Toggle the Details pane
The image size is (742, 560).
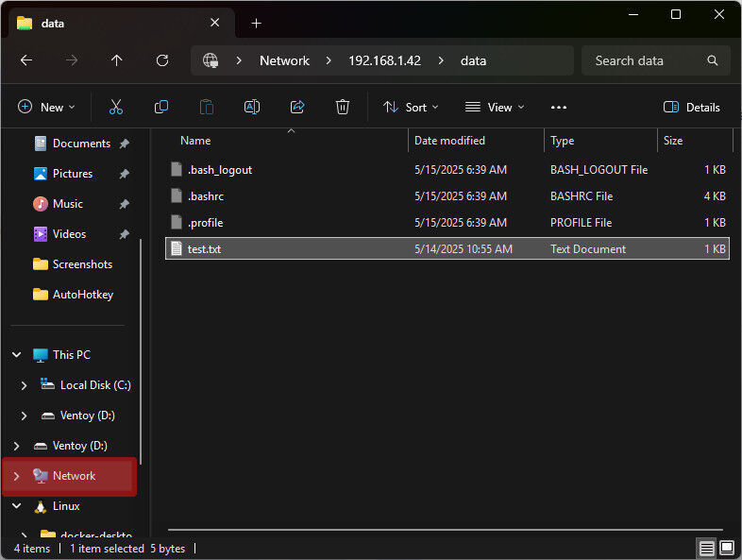point(692,108)
